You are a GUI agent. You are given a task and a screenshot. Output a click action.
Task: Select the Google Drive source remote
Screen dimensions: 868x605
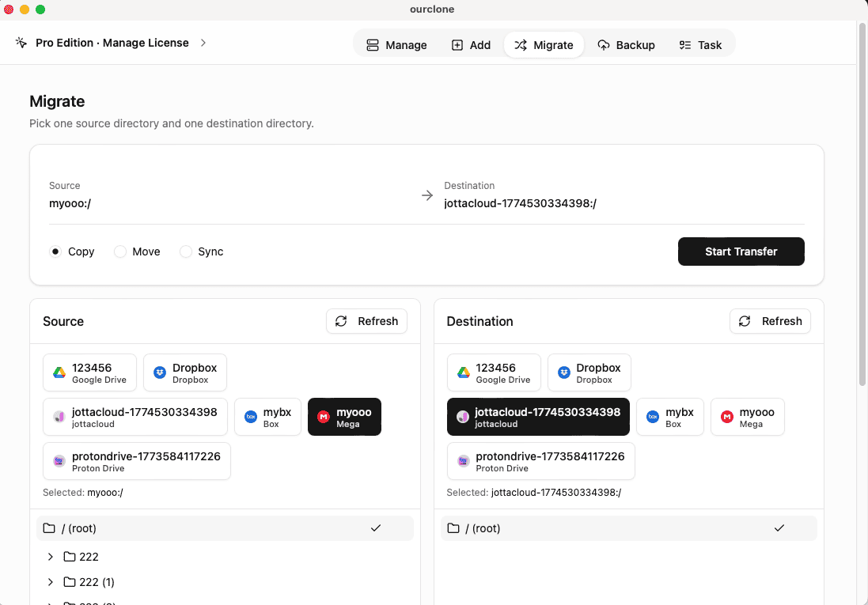(x=89, y=372)
